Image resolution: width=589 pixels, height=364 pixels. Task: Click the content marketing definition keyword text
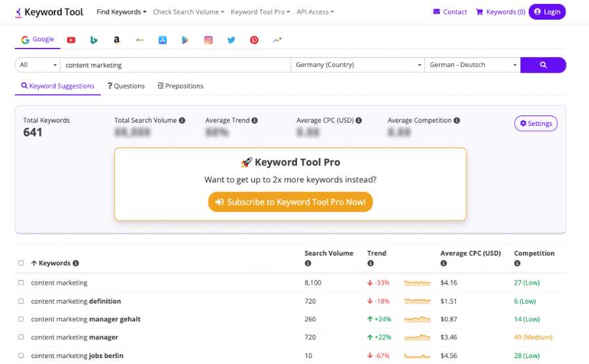[x=76, y=301]
